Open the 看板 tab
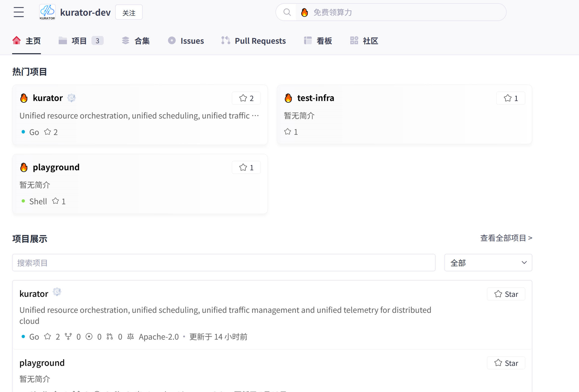Screen dimensions: 579x392 (x=318, y=41)
